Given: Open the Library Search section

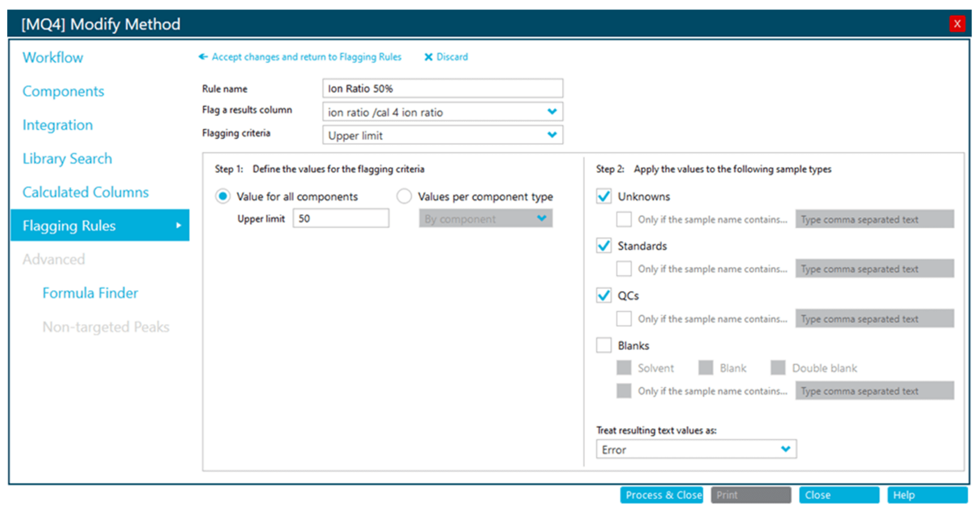Looking at the screenshot, I should click(x=67, y=159).
